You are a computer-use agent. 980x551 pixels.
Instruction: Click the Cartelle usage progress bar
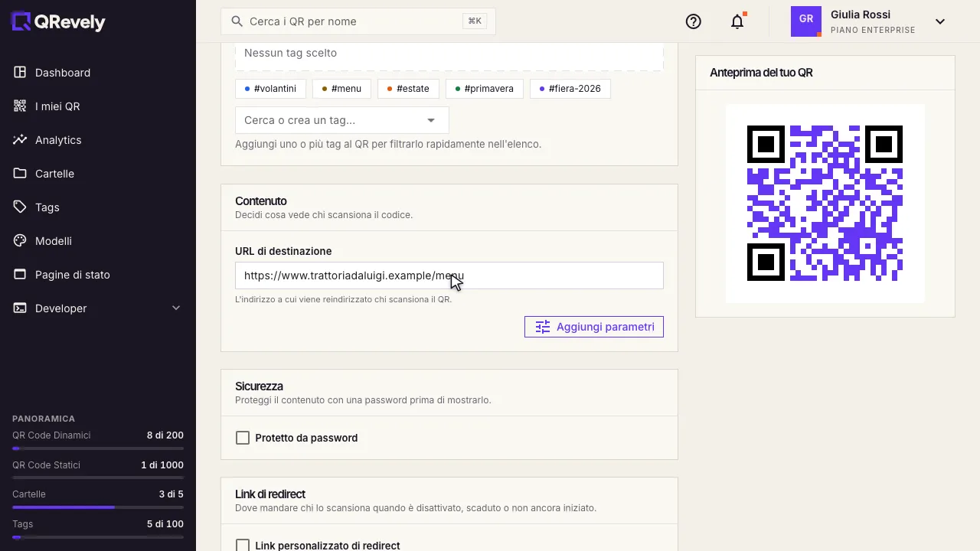[98, 507]
